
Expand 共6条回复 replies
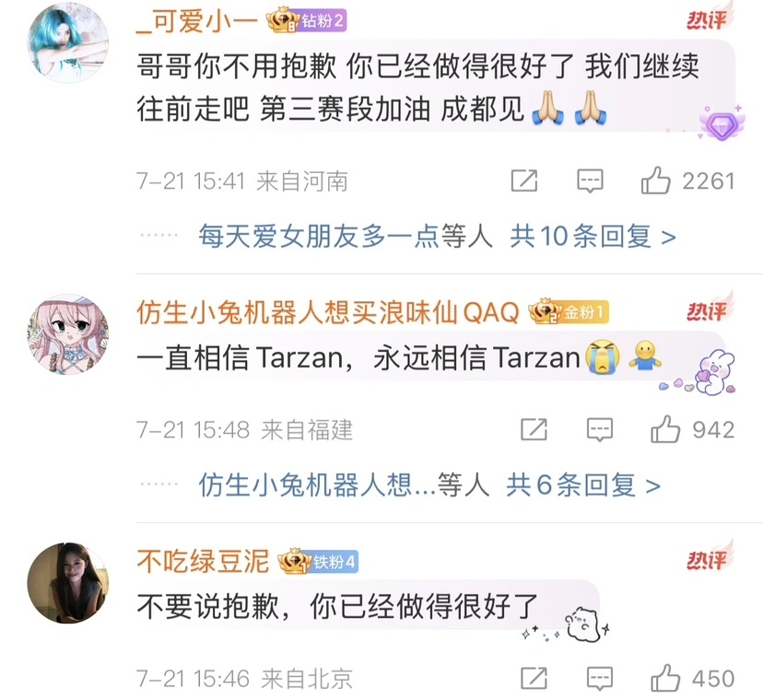[x=583, y=485]
